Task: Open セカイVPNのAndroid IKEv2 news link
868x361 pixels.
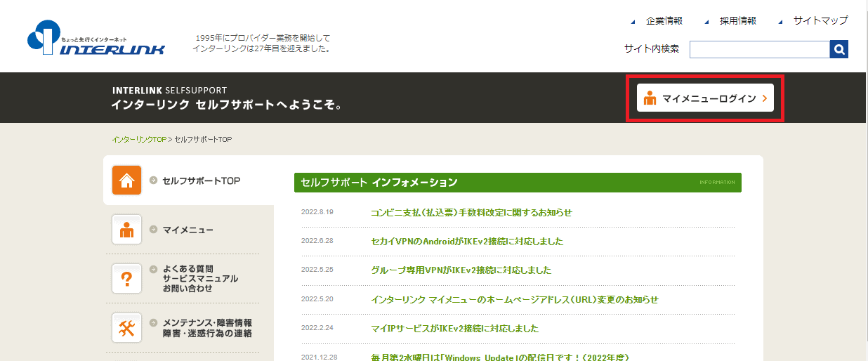Action: (x=467, y=242)
